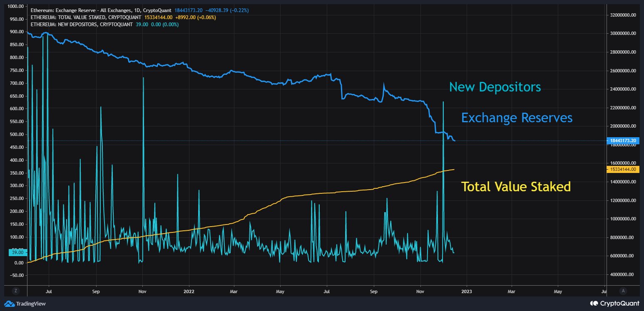Click the blue 18443173.20 price label
644x311 pixels.
point(623,141)
